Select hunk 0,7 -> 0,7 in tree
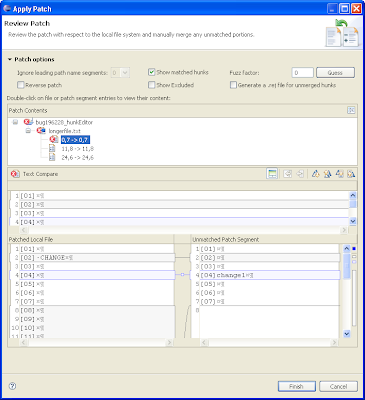Screen dimensions: 365x400 coord(75,140)
